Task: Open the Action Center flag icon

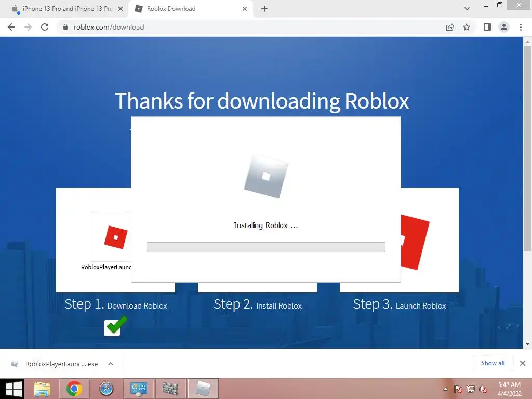Action: pyautogui.click(x=458, y=389)
